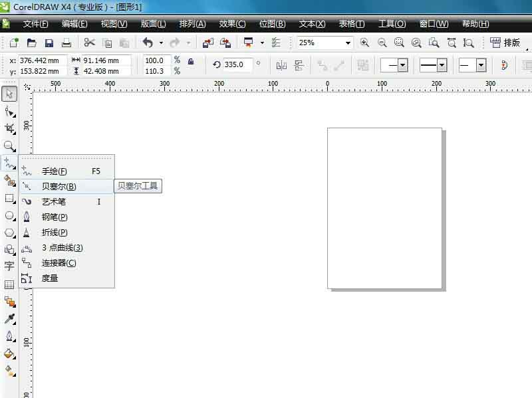Choose 艺术笔 artistic media from flyout
The height and width of the screenshot is (398, 532).
point(67,202)
